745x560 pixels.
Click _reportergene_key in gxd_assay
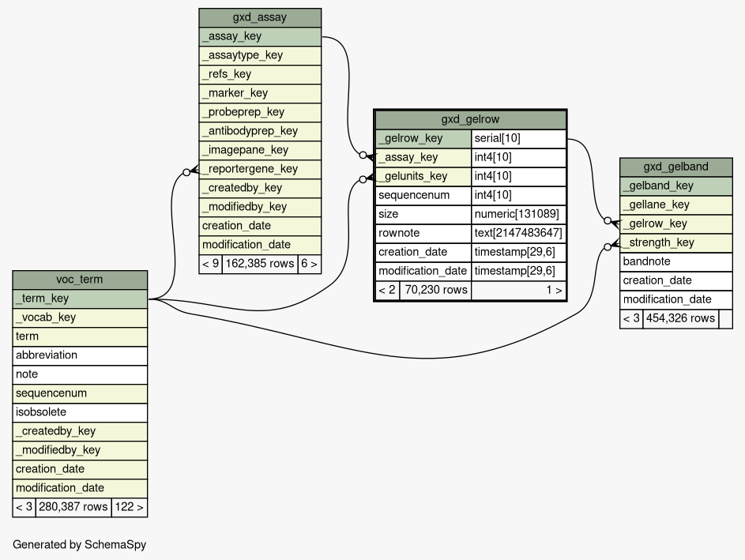[x=259, y=169]
